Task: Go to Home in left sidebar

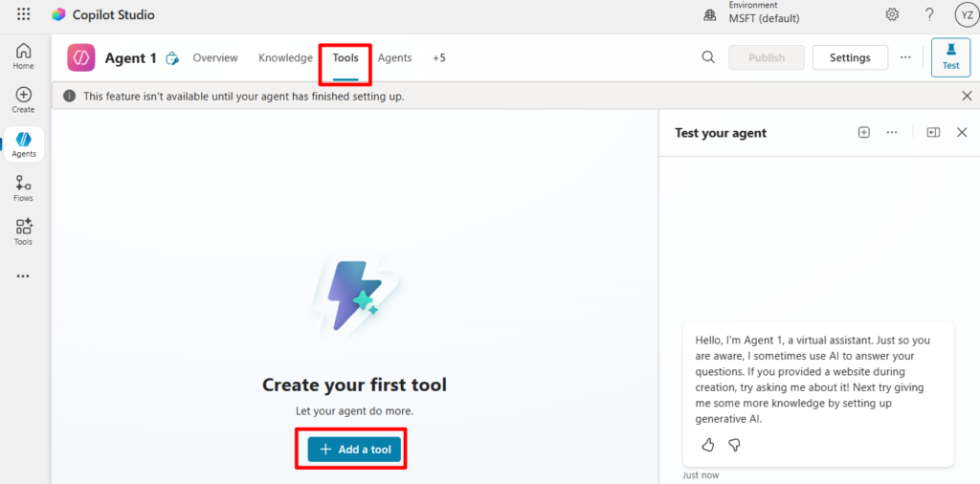Action: point(23,55)
